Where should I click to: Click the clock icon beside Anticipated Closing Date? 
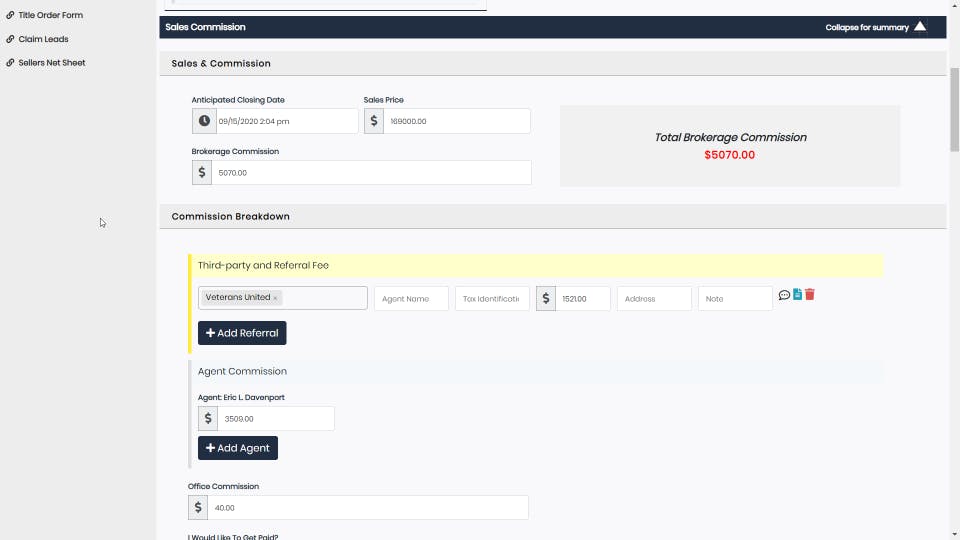coord(204,121)
